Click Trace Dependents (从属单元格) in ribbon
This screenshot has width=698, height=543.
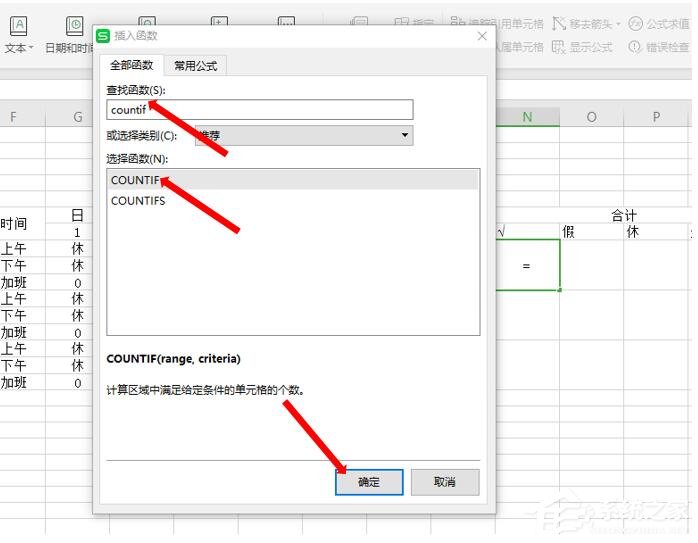coord(520,47)
